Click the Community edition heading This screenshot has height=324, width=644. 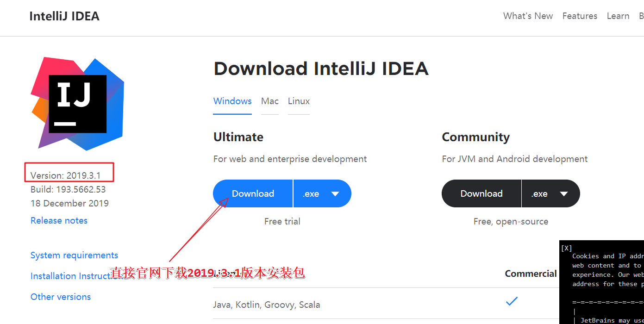coord(476,137)
